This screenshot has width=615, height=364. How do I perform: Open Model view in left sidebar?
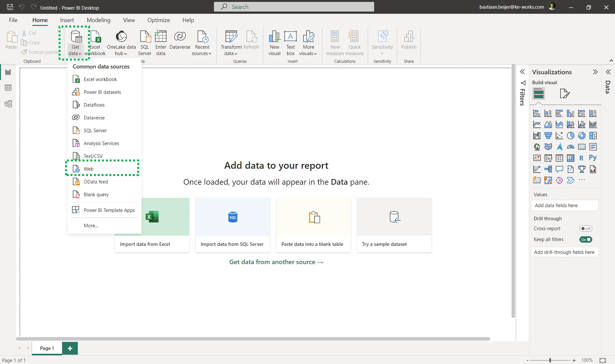coord(8,104)
